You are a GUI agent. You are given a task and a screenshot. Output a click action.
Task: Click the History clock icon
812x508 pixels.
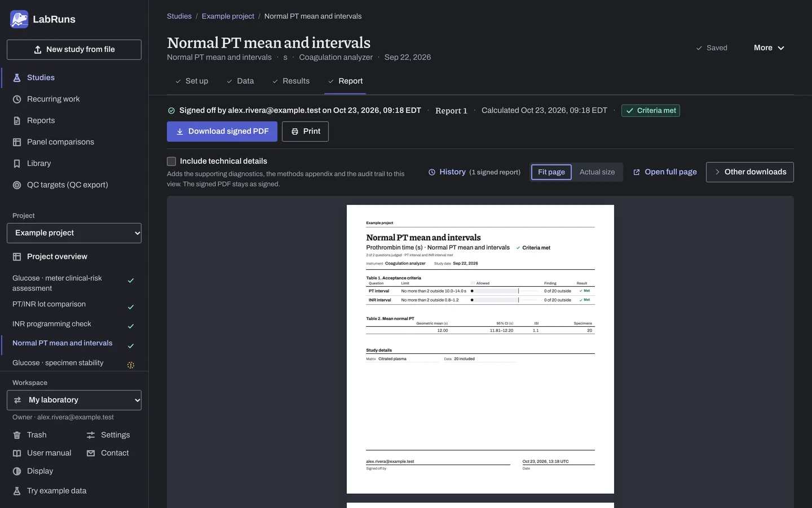432,172
